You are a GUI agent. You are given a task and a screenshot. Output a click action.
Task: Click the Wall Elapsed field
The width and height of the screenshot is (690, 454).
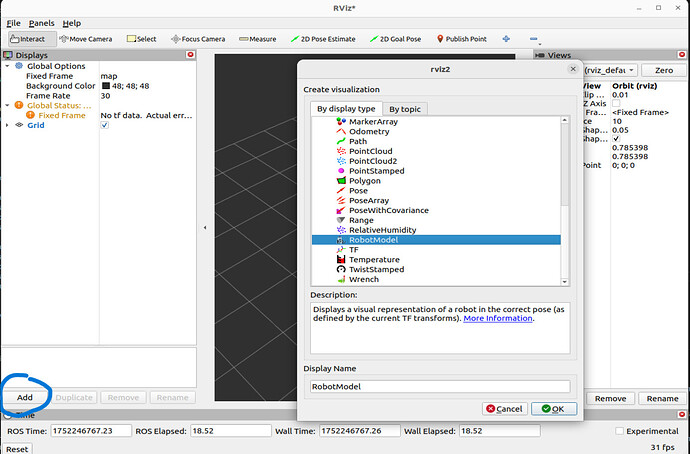(499, 431)
